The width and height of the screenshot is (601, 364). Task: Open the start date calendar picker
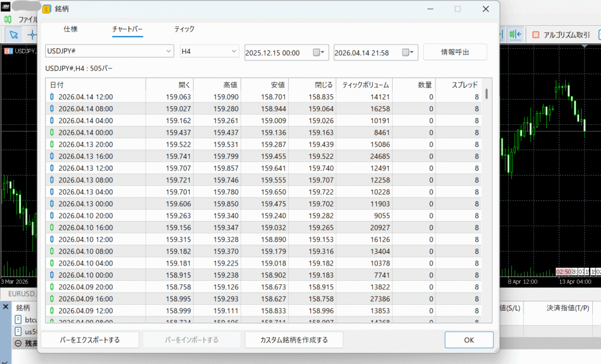(x=319, y=52)
